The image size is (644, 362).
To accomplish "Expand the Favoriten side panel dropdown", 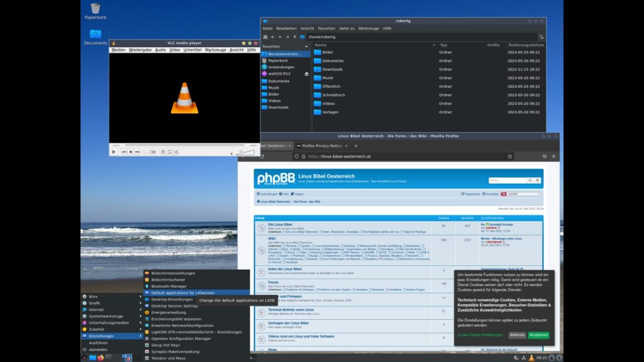I will click(306, 47).
